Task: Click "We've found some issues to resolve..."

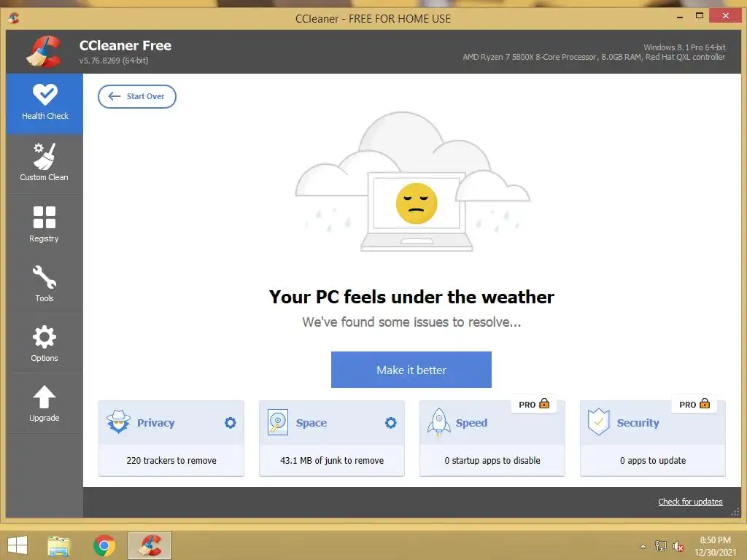Action: coord(411,322)
